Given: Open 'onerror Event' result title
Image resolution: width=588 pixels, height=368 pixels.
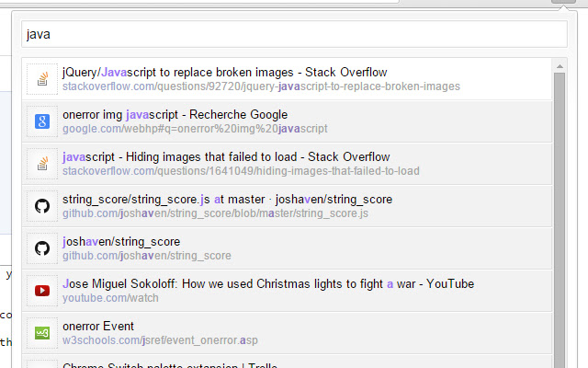Looking at the screenshot, I should click(98, 327).
